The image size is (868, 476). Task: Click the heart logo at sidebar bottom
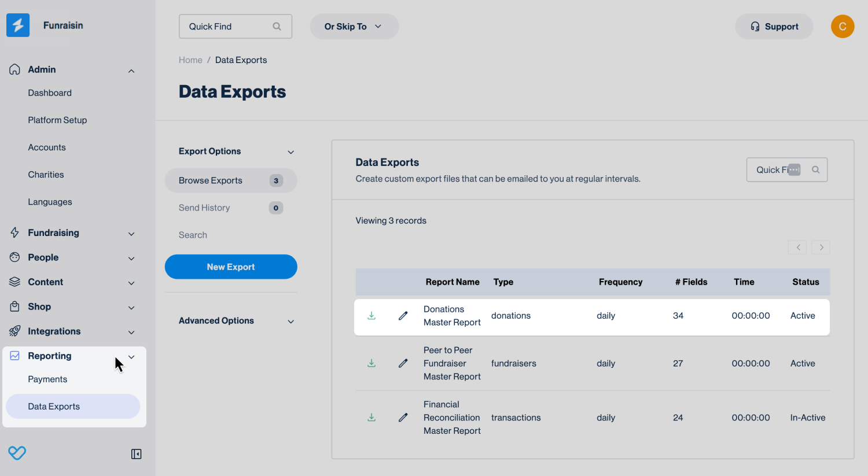pos(17,453)
